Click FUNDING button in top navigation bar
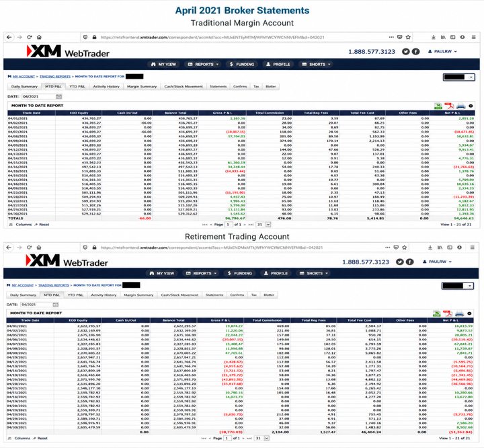Image resolution: width=484 pixels, height=448 pixels. point(242,65)
